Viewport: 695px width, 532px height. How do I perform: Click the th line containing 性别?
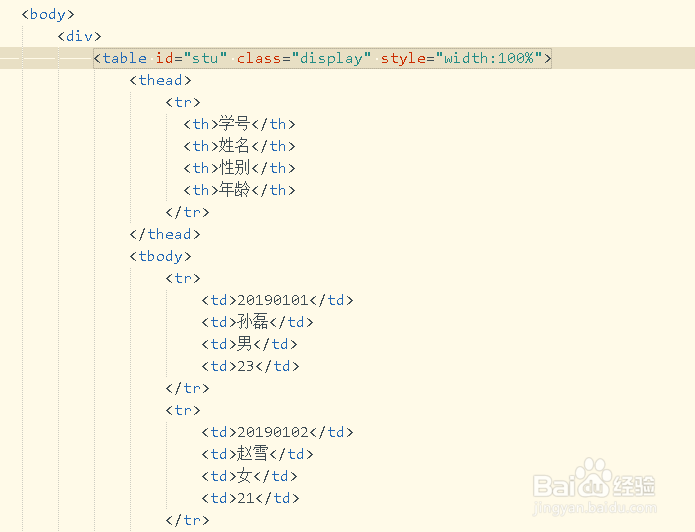tap(239, 168)
